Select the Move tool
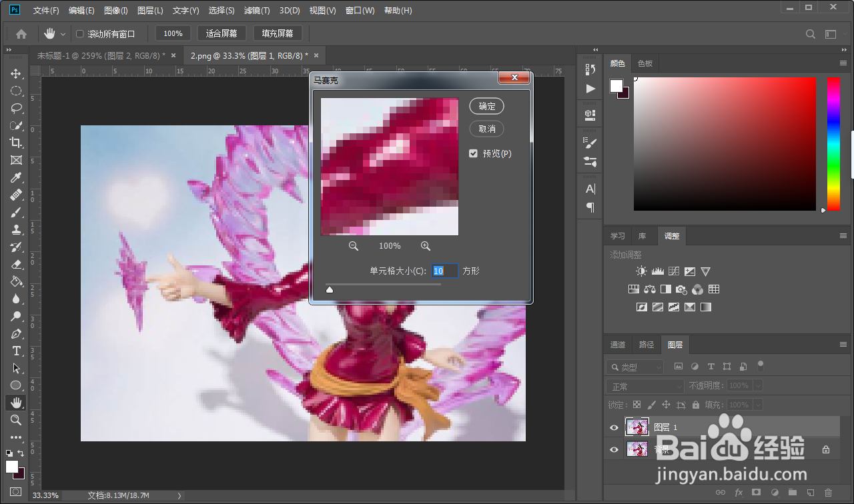 (x=16, y=73)
